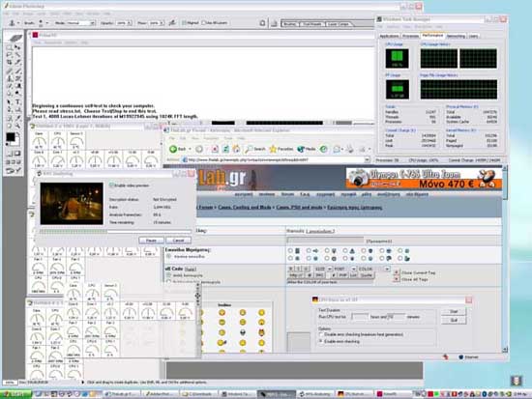532x399 pixels.
Task: Open the Tool Presets palette tab in Photoshop
Action: [x=311, y=24]
